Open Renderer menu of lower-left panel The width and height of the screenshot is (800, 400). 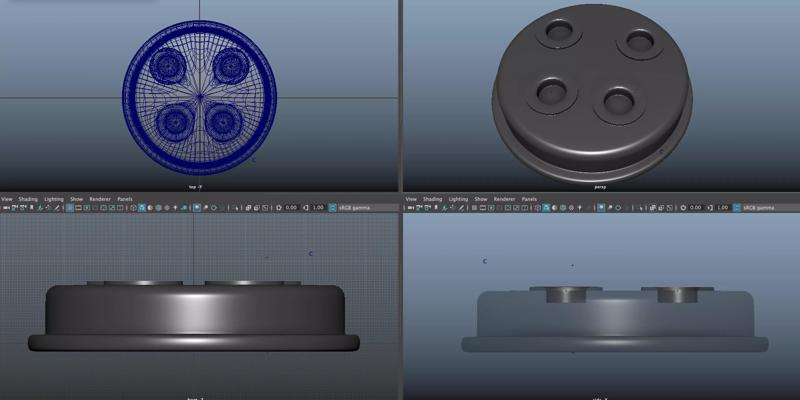(x=100, y=199)
